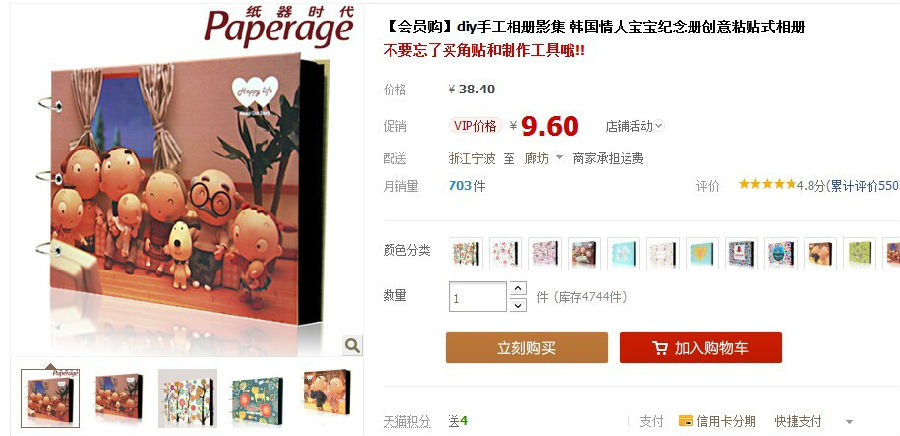View the colorful trees album thumbnail
This screenshot has height=436, width=900.
click(x=188, y=398)
